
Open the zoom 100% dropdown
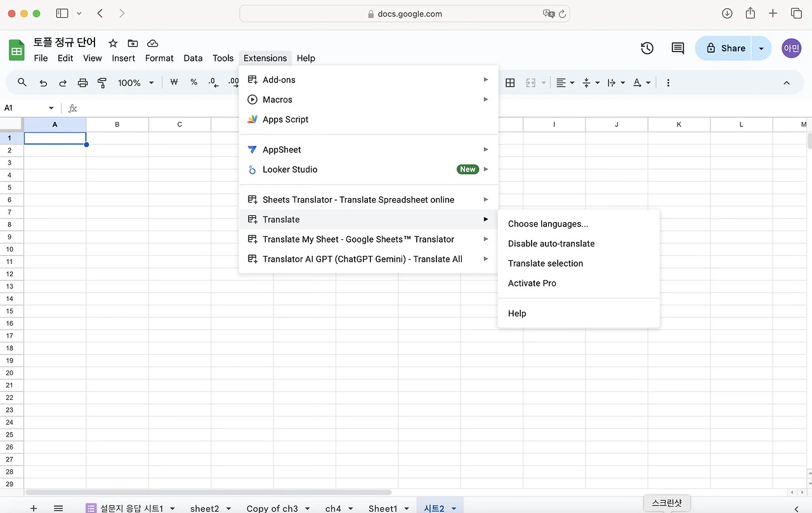pos(136,83)
